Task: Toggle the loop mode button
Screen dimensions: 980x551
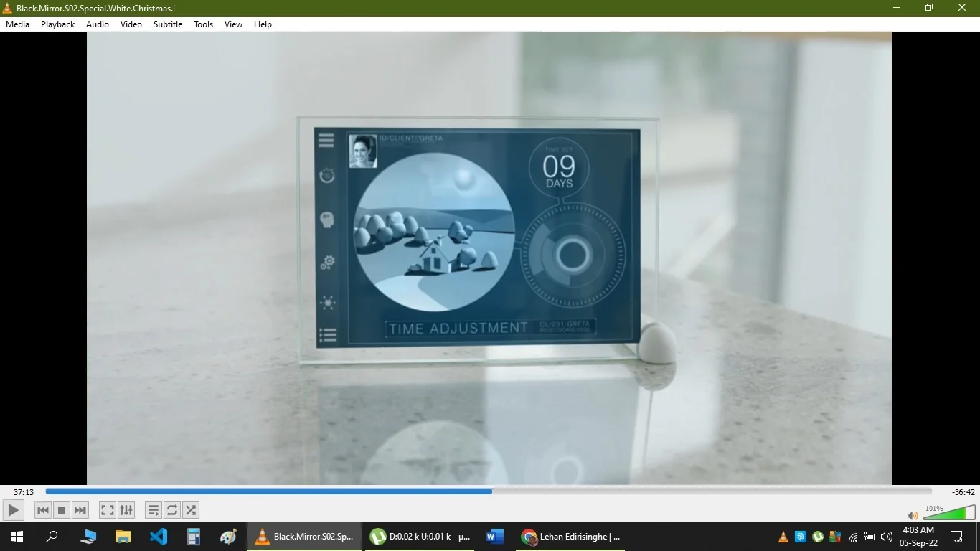Action: click(172, 510)
